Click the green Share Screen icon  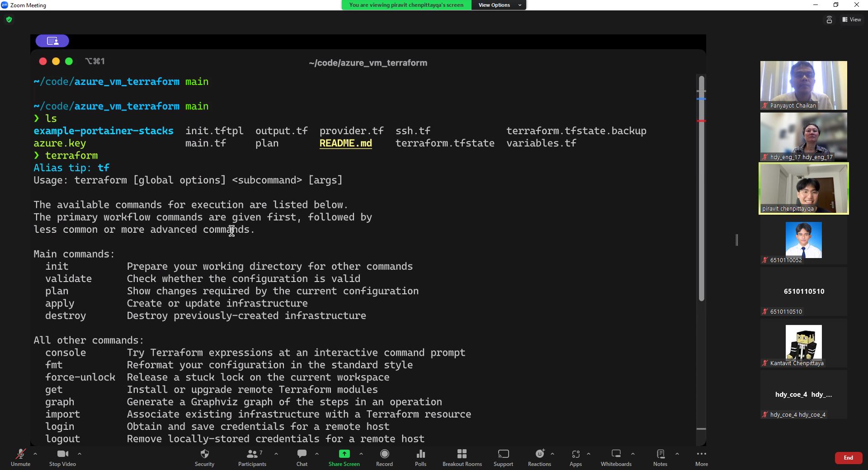pyautogui.click(x=344, y=454)
